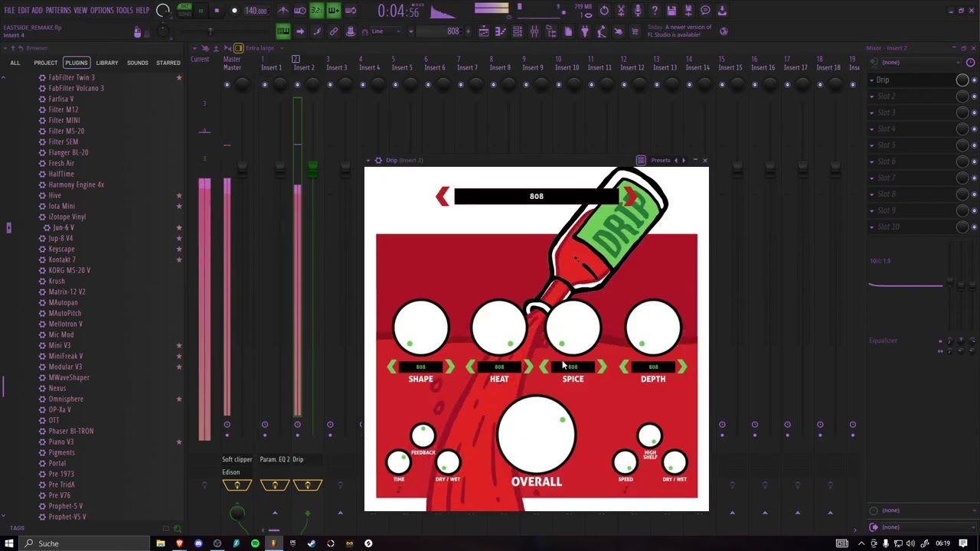The image size is (980, 551).
Task: Select FabFilter Volcano 3 plugin
Action: point(76,88)
